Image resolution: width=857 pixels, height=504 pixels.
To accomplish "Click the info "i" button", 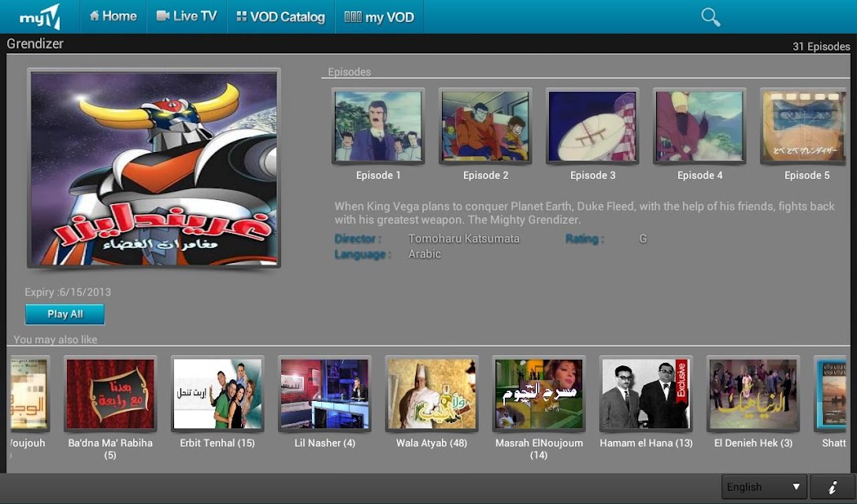I will [x=833, y=487].
